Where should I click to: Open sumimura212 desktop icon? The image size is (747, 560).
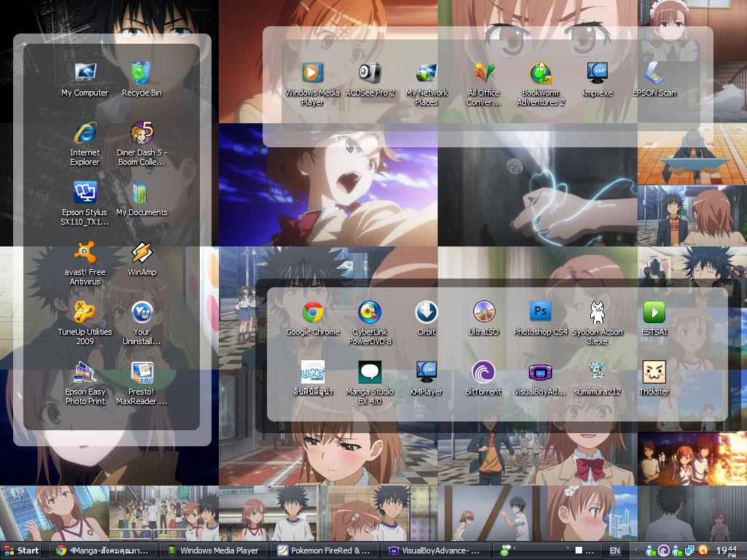597,378
